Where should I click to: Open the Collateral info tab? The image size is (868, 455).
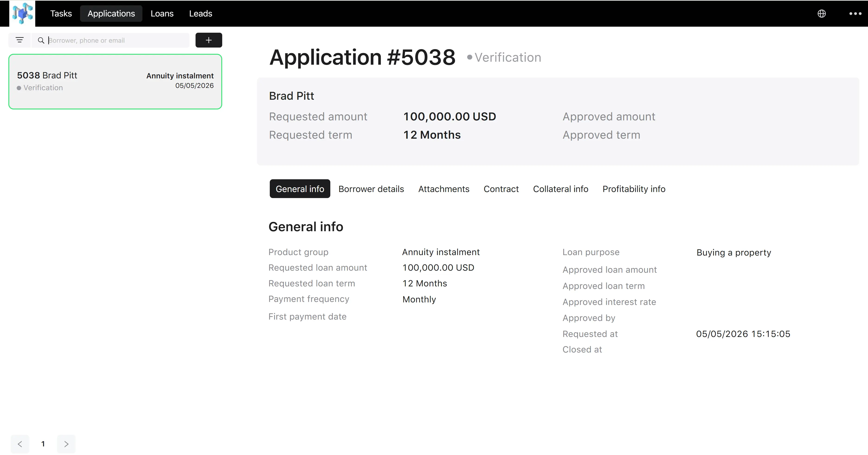pos(560,189)
